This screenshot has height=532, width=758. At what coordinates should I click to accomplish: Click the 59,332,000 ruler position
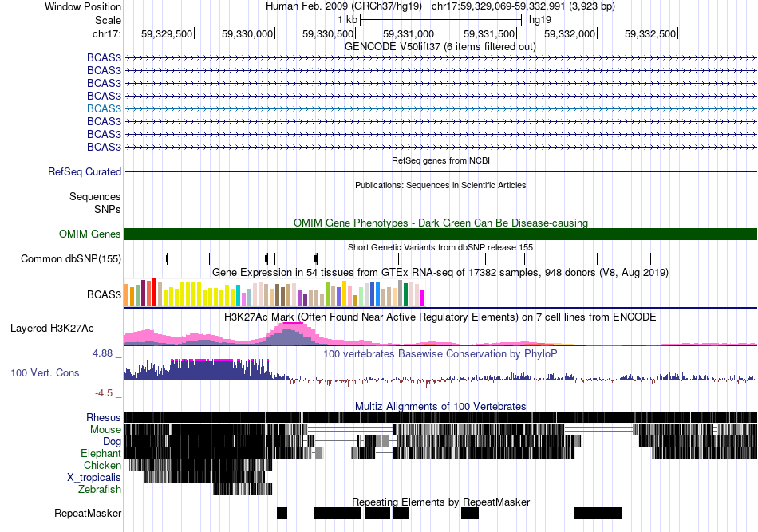tap(570, 33)
